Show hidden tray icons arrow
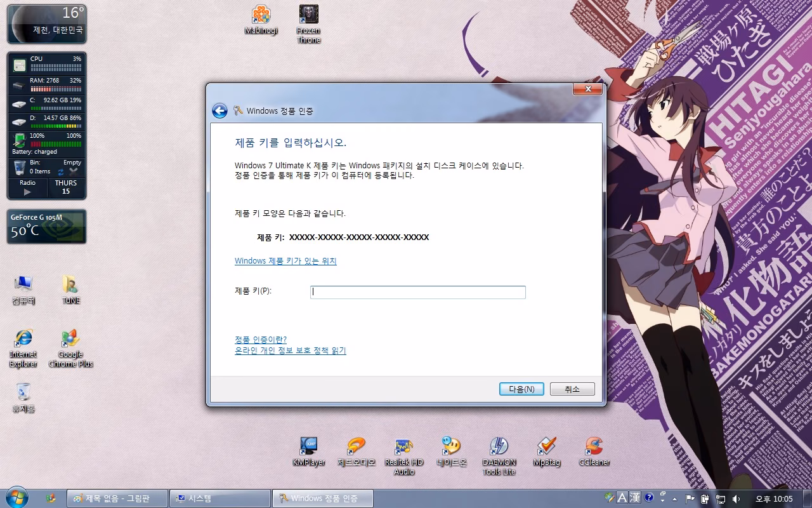The width and height of the screenshot is (812, 508). pyautogui.click(x=674, y=499)
